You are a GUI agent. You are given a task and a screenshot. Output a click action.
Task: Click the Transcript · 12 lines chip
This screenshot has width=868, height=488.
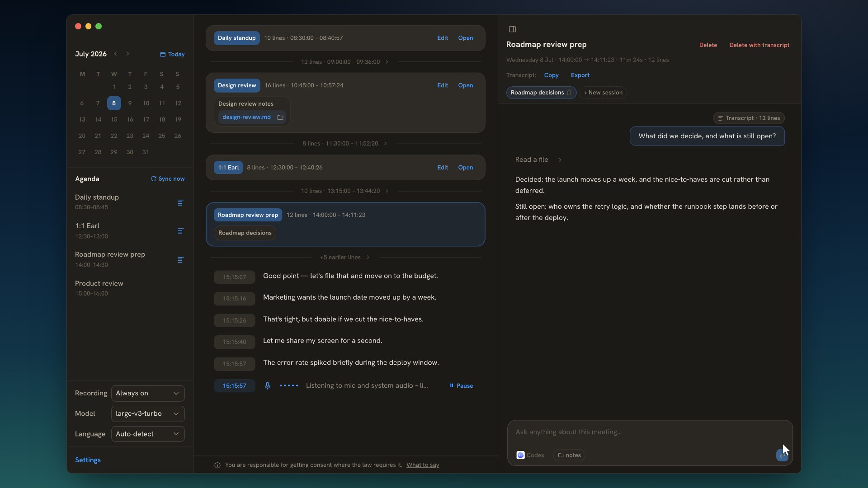point(749,118)
